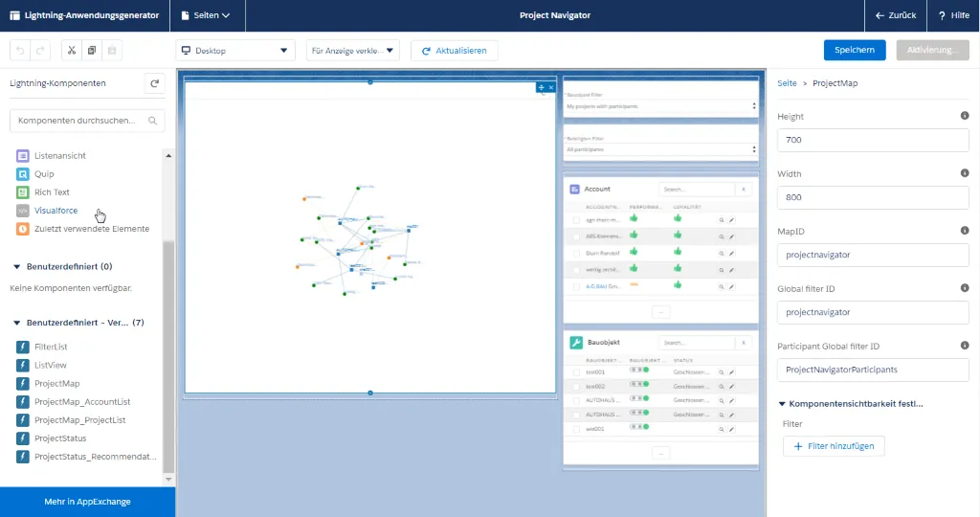The height and width of the screenshot is (517, 980).
Task: Click the Zuletzt verwendete Elemente icon
Action: point(23,229)
